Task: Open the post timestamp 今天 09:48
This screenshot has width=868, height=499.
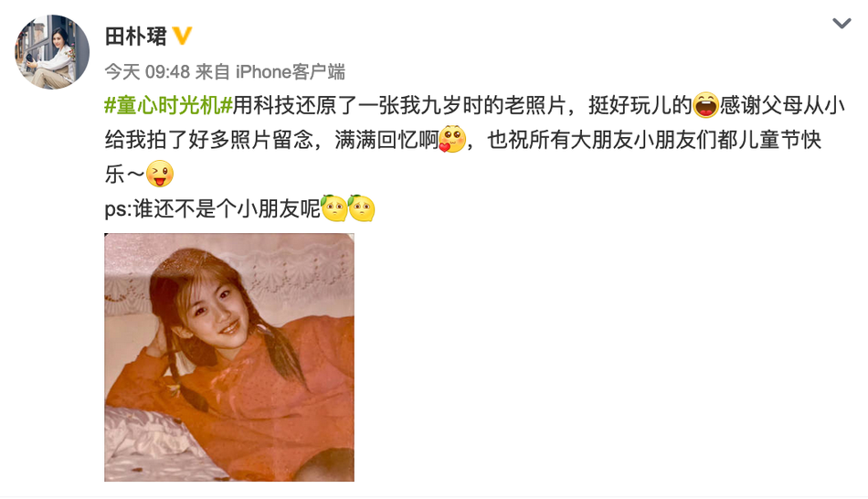Action: pos(147,72)
